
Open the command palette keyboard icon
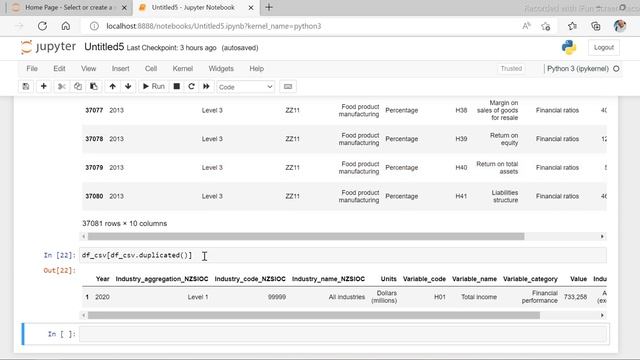(288, 87)
